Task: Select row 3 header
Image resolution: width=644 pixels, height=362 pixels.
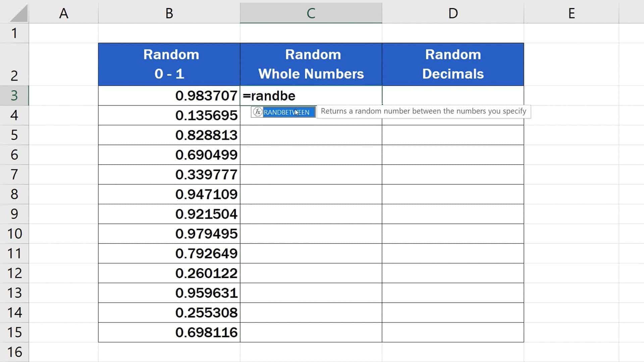Action: 14,96
